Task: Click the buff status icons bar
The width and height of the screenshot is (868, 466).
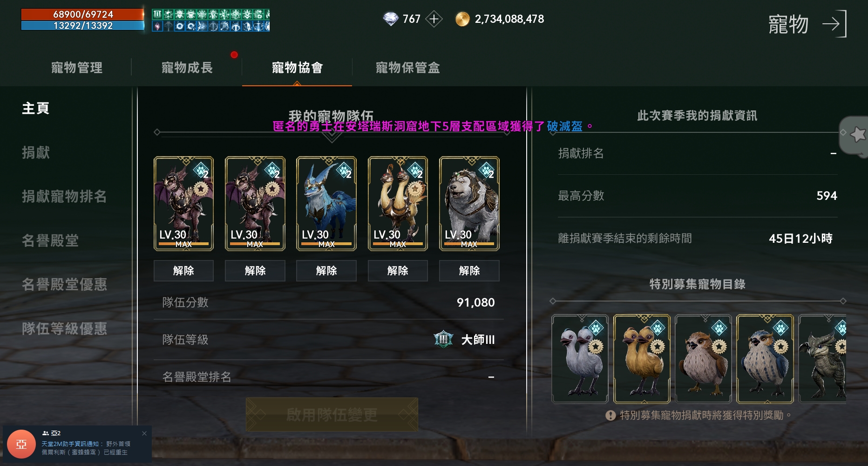Action: coord(211,21)
